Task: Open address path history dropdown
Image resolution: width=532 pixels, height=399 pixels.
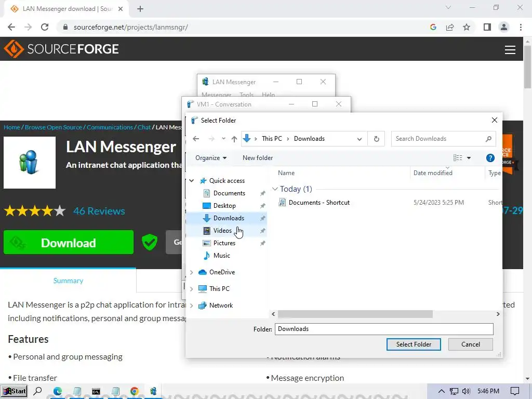Action: point(360,139)
